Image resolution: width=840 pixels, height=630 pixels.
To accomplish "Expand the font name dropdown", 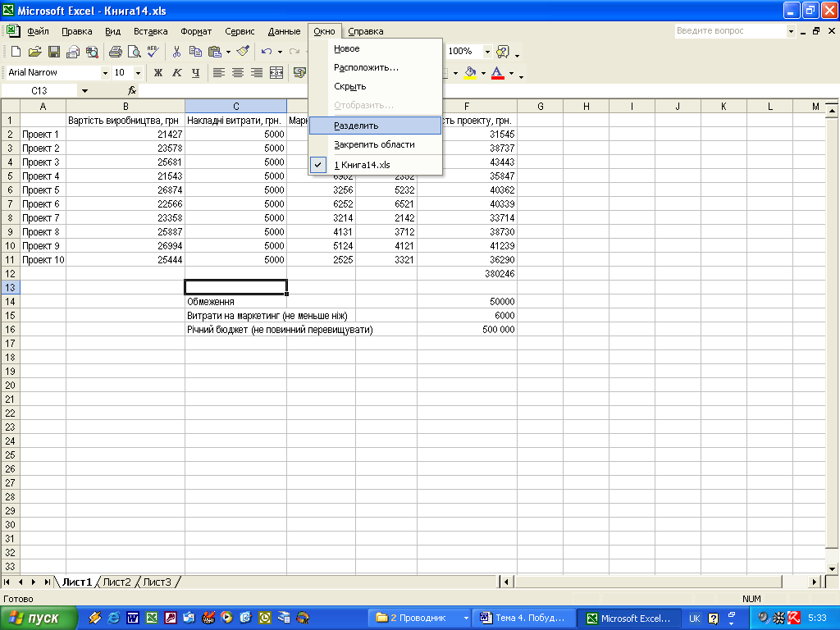I will tap(105, 72).
